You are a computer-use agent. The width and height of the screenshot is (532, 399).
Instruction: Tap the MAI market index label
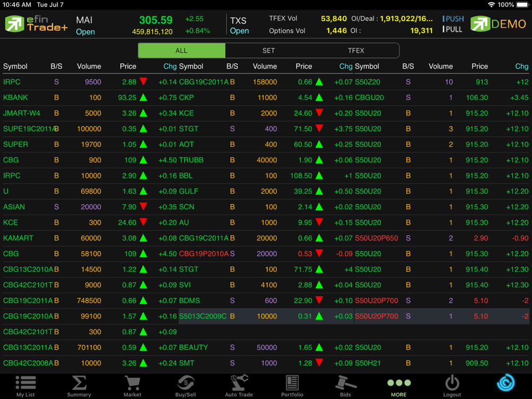click(x=84, y=20)
